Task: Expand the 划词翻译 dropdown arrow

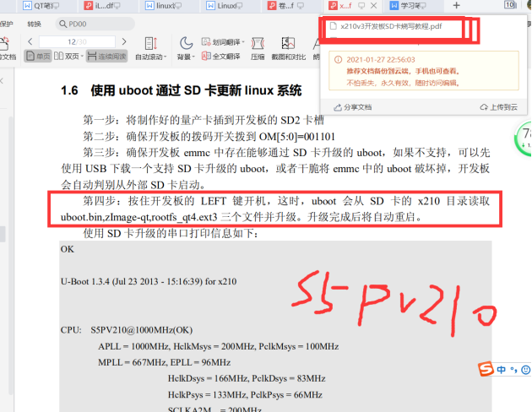Action: (x=243, y=42)
